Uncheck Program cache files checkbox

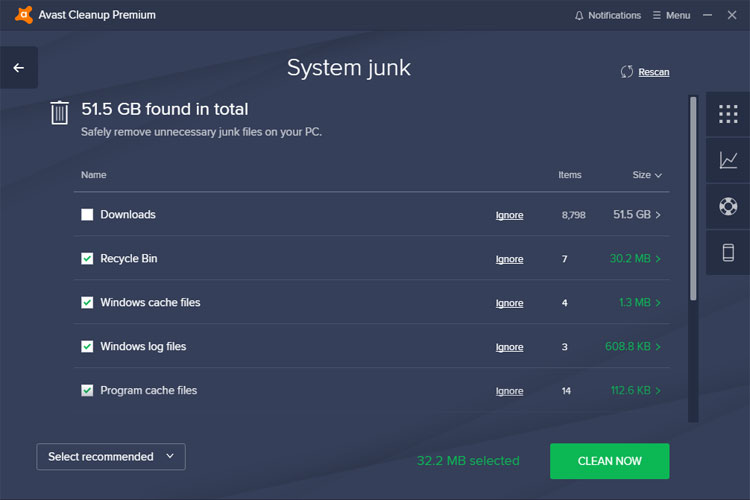87,390
